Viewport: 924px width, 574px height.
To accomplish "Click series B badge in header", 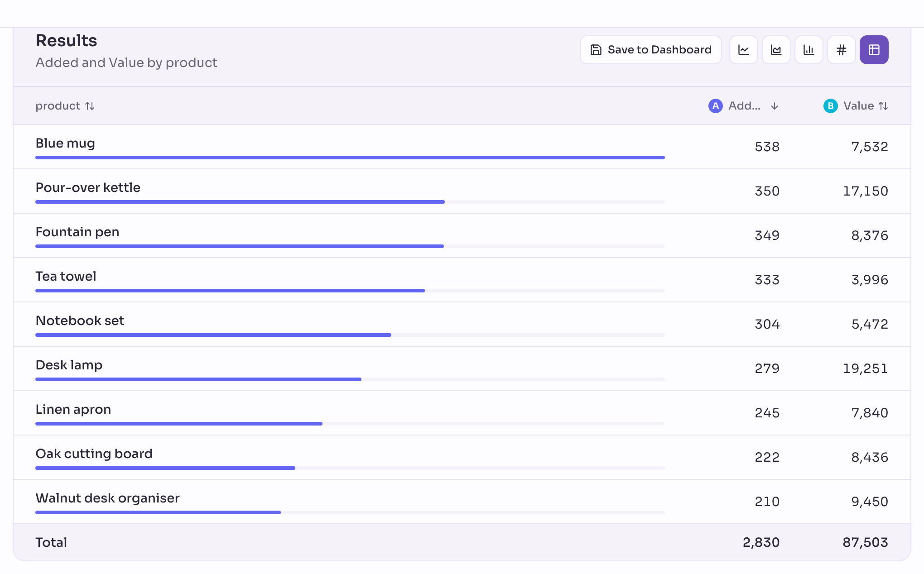I will tap(831, 106).
